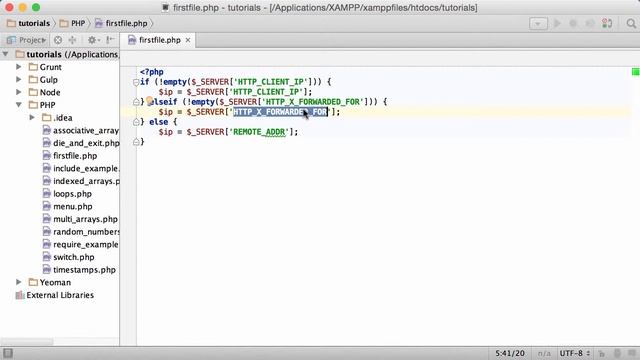The width and height of the screenshot is (640, 360).
Task: Open associative_array file in tree
Action: pyautogui.click(x=81, y=130)
